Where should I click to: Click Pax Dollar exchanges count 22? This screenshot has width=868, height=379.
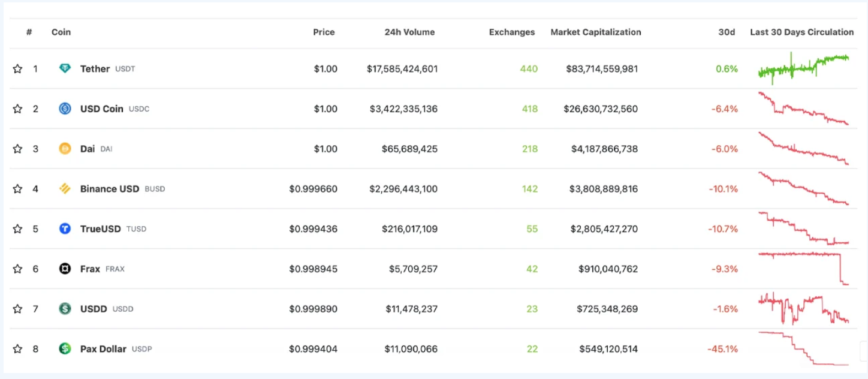pyautogui.click(x=532, y=349)
